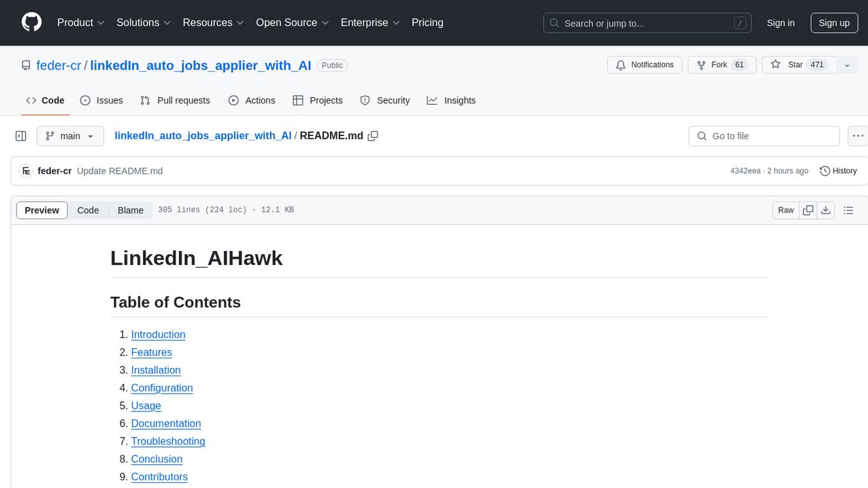Open the commit hash 4342eea

coord(745,171)
